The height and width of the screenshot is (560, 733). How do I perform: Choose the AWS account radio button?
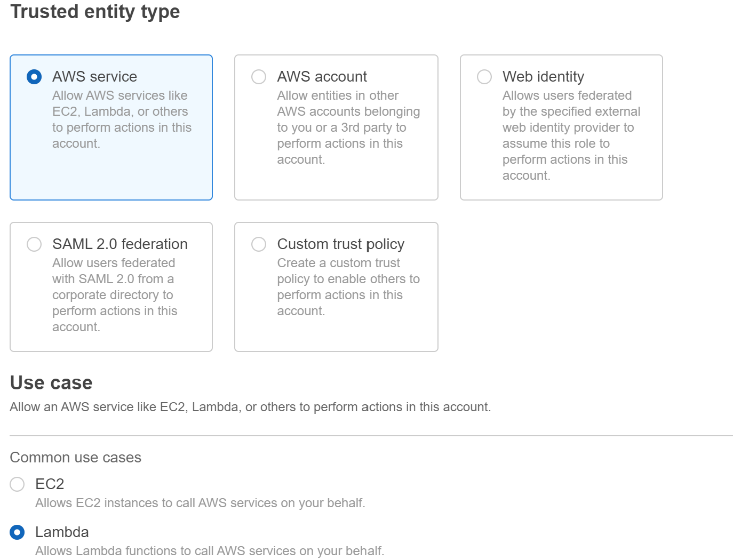point(259,77)
